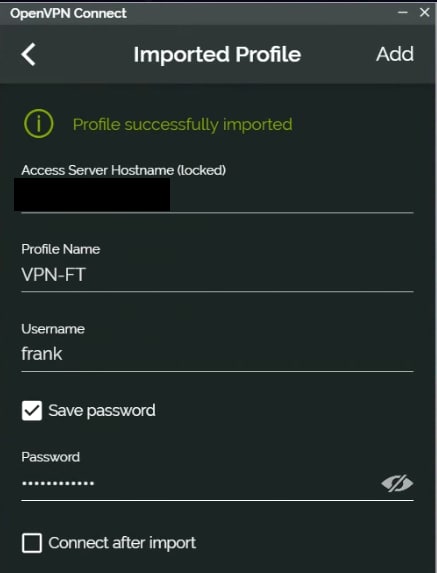Image resolution: width=437 pixels, height=573 pixels.
Task: Click the green info circle icon
Action: (38, 124)
